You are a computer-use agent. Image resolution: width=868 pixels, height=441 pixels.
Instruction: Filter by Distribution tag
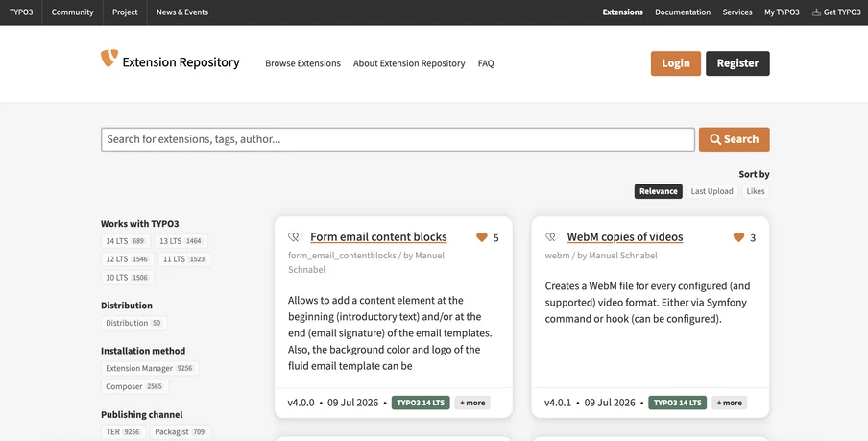134,323
